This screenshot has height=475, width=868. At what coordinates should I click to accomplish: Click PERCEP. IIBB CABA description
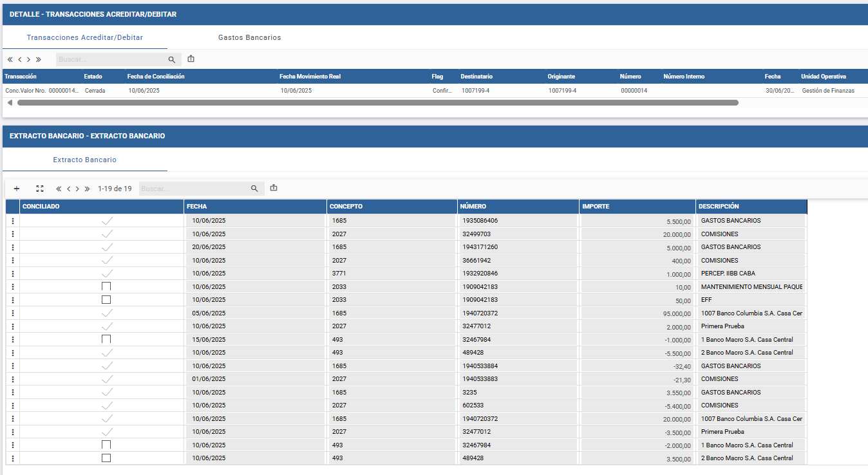(751, 274)
